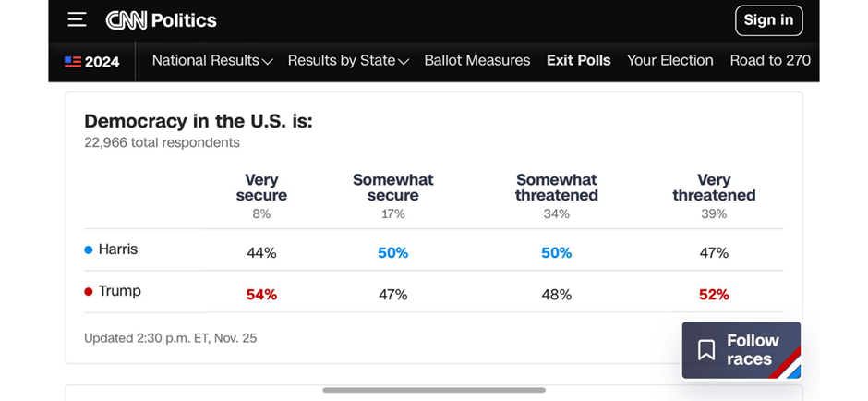Click the 2024 flag icon

pos(73,62)
